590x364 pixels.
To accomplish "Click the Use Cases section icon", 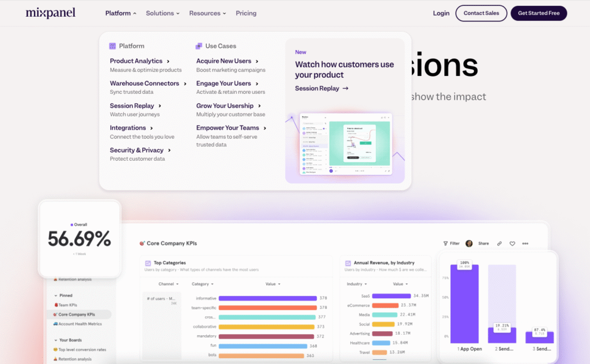I will tap(199, 46).
